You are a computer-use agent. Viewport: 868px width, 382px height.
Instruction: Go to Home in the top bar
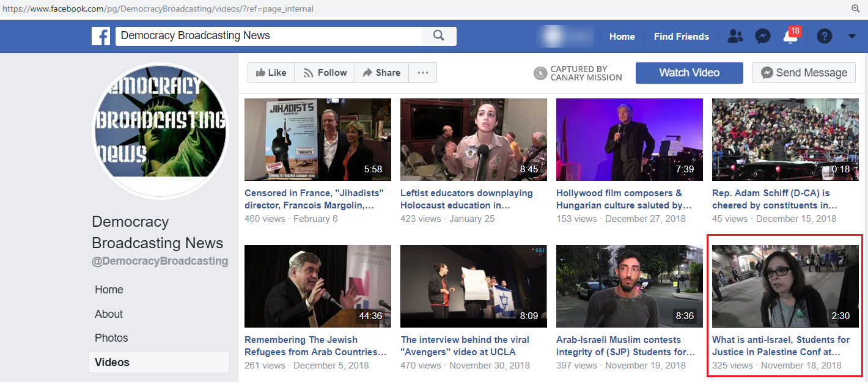pos(622,37)
